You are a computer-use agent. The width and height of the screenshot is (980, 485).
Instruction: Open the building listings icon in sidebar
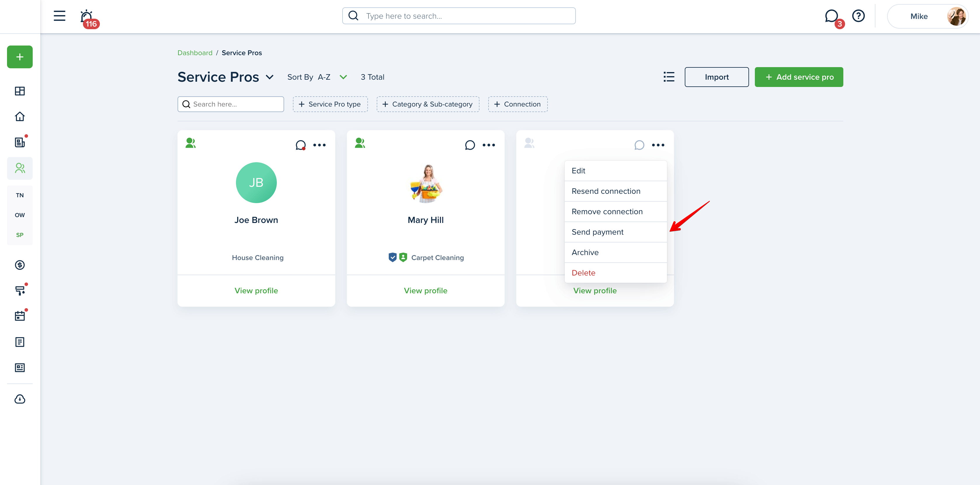20,142
